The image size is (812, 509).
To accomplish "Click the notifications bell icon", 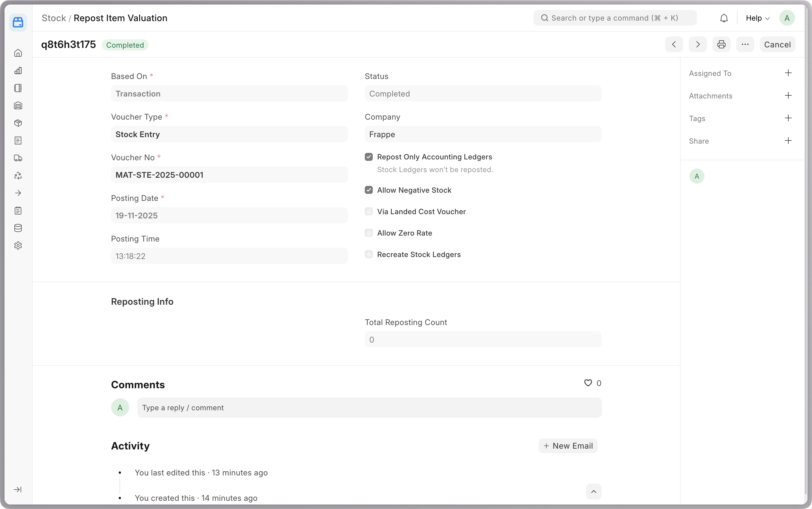I will click(724, 18).
